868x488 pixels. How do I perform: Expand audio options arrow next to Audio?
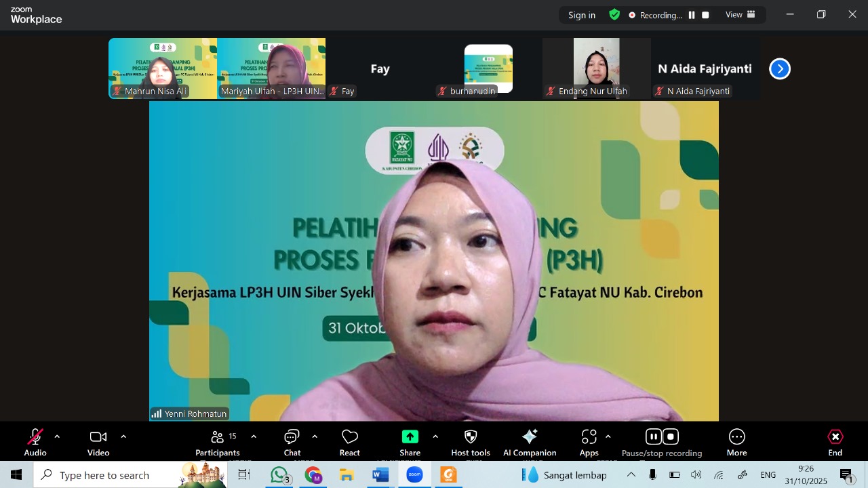[57, 436]
